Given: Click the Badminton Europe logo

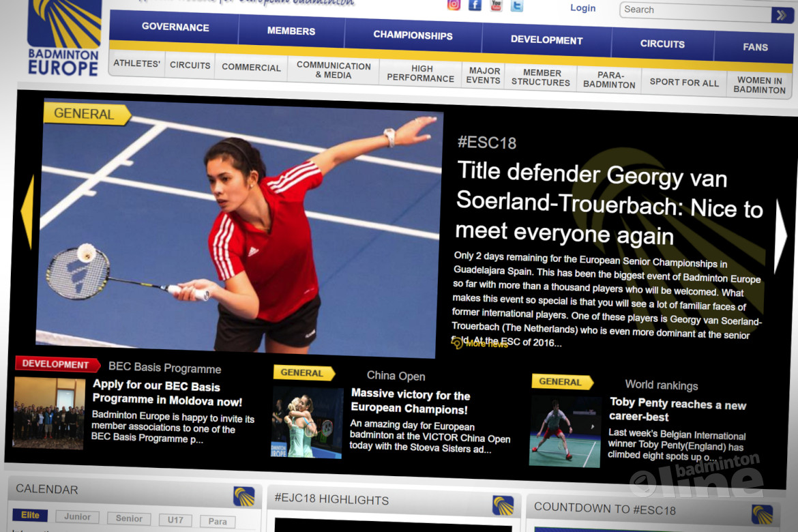Looking at the screenshot, I should point(63,38).
